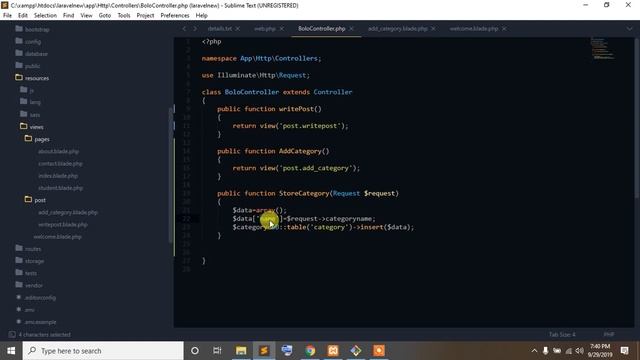The width and height of the screenshot is (640, 360).
Task: Click the Windows Start button
Action: [x=11, y=351]
